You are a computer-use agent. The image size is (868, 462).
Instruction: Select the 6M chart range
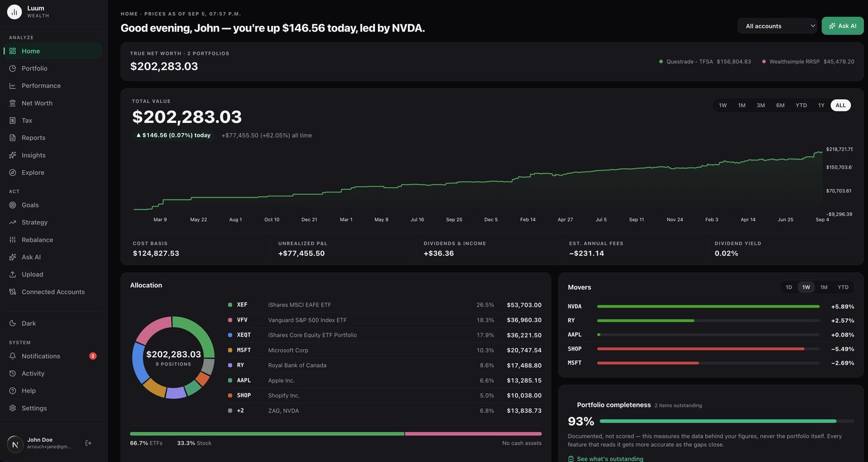(781, 105)
